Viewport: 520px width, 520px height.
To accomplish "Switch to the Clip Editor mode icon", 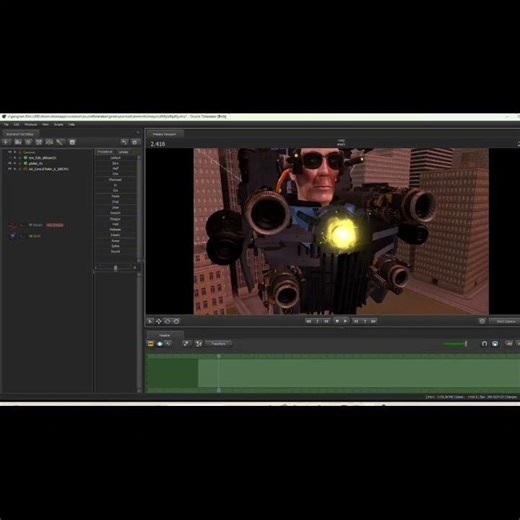I will click(151, 344).
